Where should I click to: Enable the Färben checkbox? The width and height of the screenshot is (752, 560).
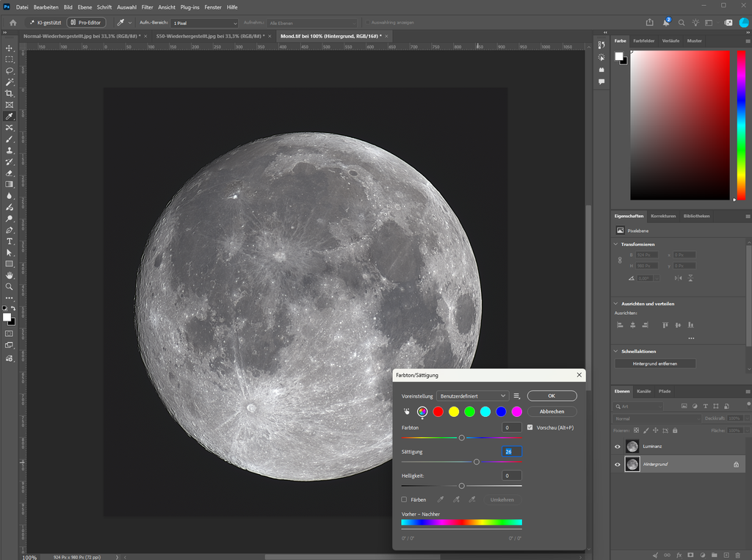pyautogui.click(x=405, y=500)
